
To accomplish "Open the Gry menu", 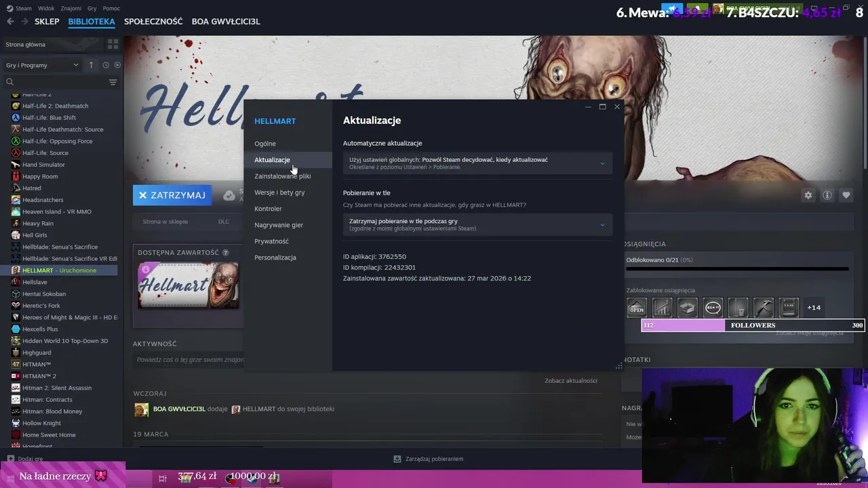I will tap(92, 8).
